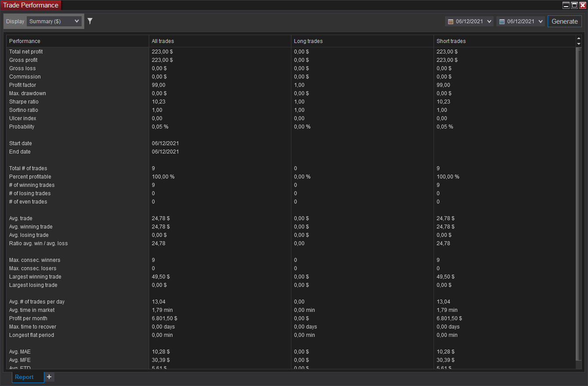The width and height of the screenshot is (588, 386).
Task: Click the table scroll up arrow
Action: pyautogui.click(x=579, y=38)
